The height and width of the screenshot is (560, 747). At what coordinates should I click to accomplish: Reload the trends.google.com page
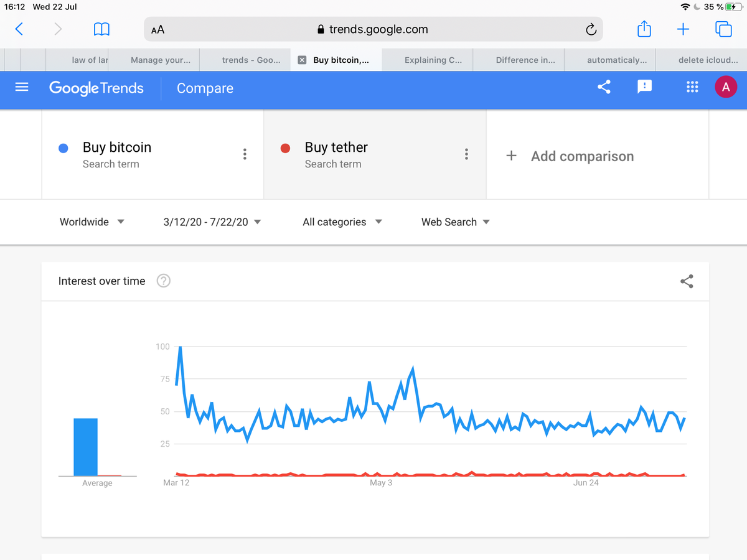tap(590, 29)
